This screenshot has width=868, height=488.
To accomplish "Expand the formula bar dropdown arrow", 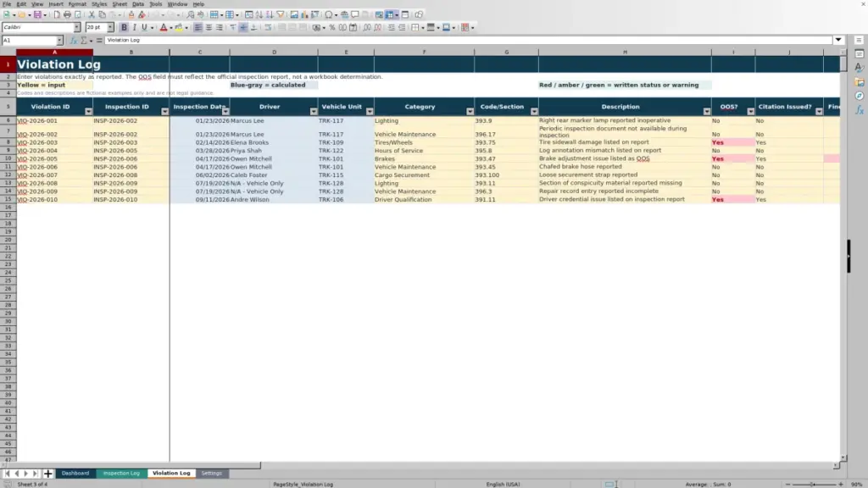I will point(838,40).
